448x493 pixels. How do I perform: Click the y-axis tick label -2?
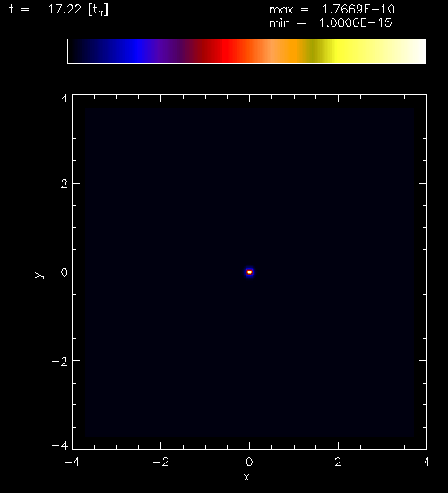60,361
